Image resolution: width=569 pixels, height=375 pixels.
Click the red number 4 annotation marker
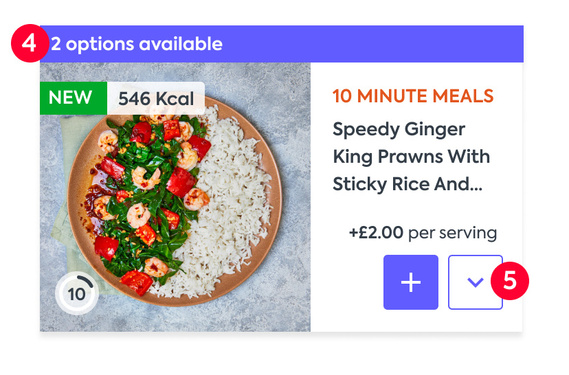click(30, 43)
